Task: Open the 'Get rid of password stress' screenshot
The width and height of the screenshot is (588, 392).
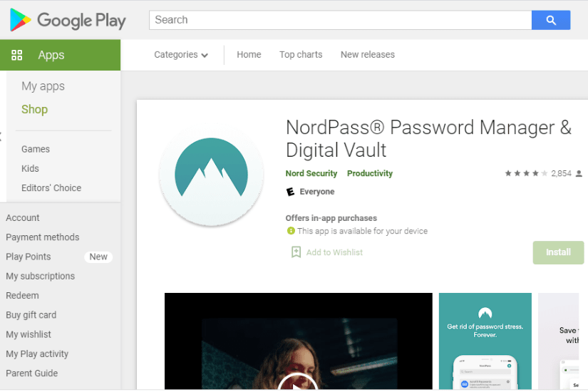Action: [x=485, y=341]
